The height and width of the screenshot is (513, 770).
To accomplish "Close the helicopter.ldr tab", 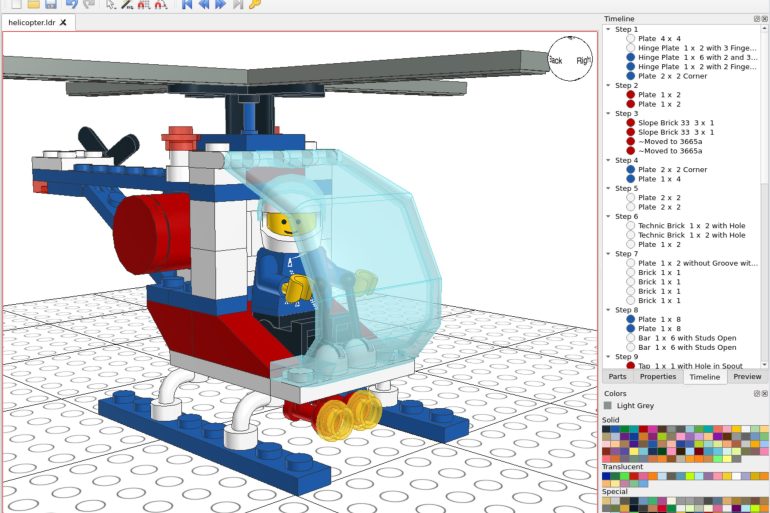I will 63,23.
